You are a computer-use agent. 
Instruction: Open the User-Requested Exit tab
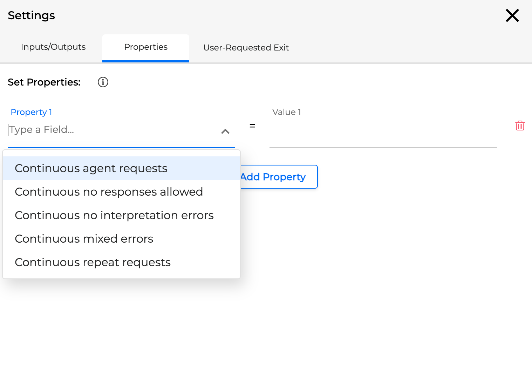pyautogui.click(x=246, y=47)
